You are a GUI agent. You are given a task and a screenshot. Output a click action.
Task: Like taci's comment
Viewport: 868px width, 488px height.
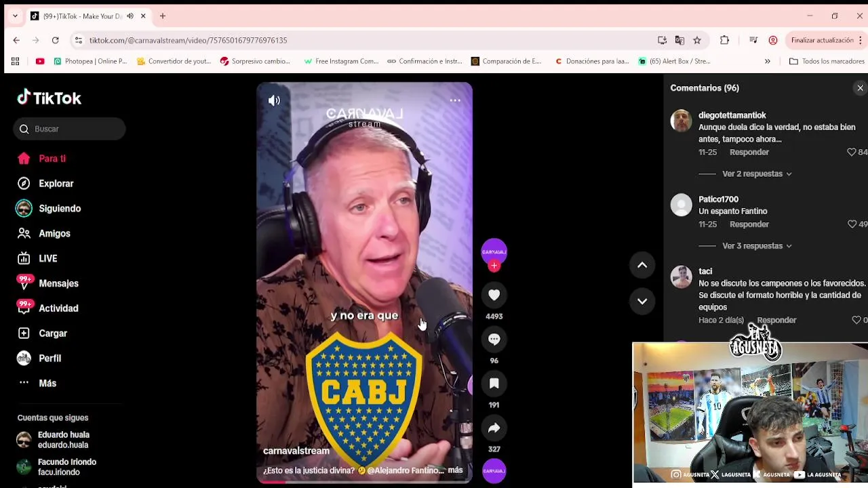856,321
